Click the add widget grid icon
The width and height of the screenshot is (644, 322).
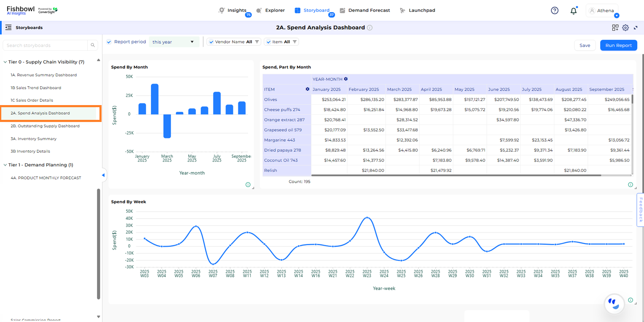point(615,28)
